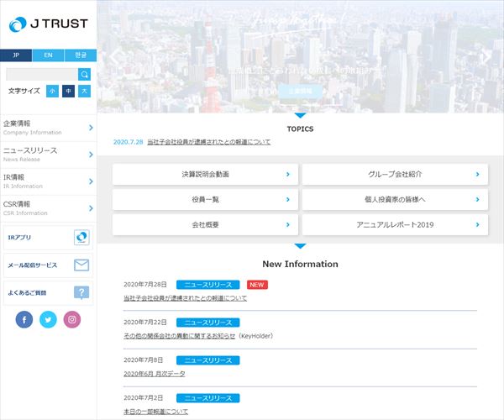Expand the CSR情報 menu chevron
Image resolution: width=504 pixels, height=420 pixels.
click(91, 208)
